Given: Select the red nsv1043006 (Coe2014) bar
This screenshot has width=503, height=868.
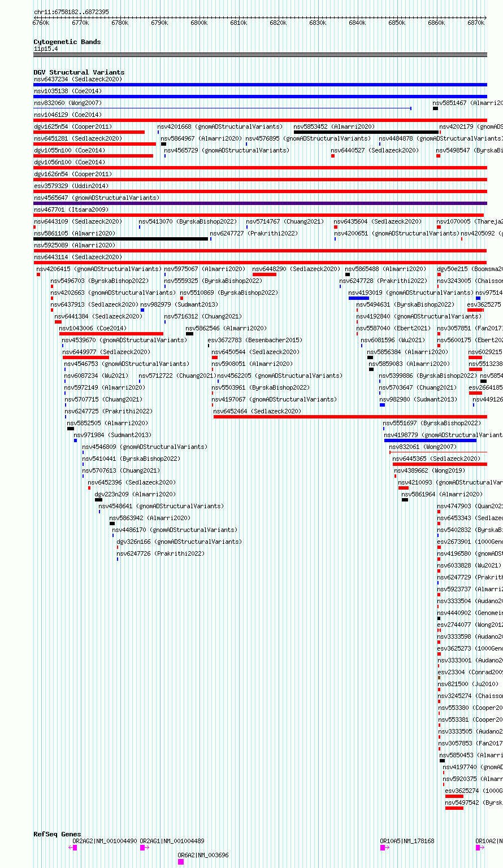Looking at the screenshot, I should pos(111,334).
